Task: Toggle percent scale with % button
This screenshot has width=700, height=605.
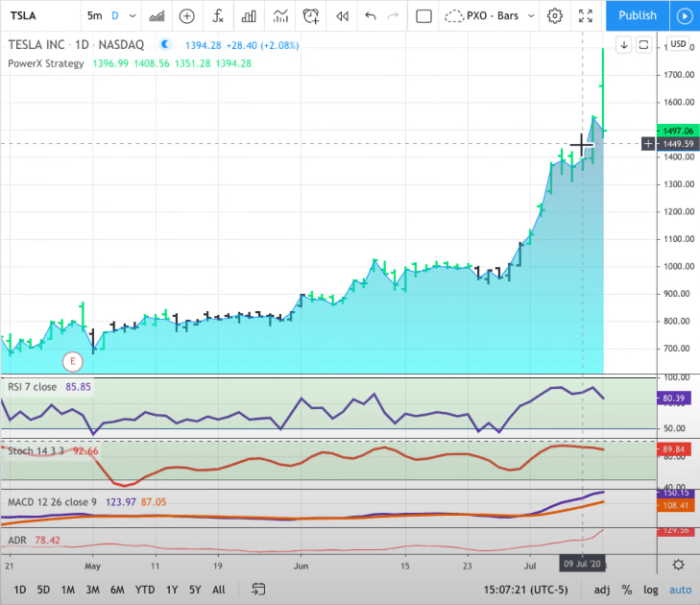Action: click(627, 590)
